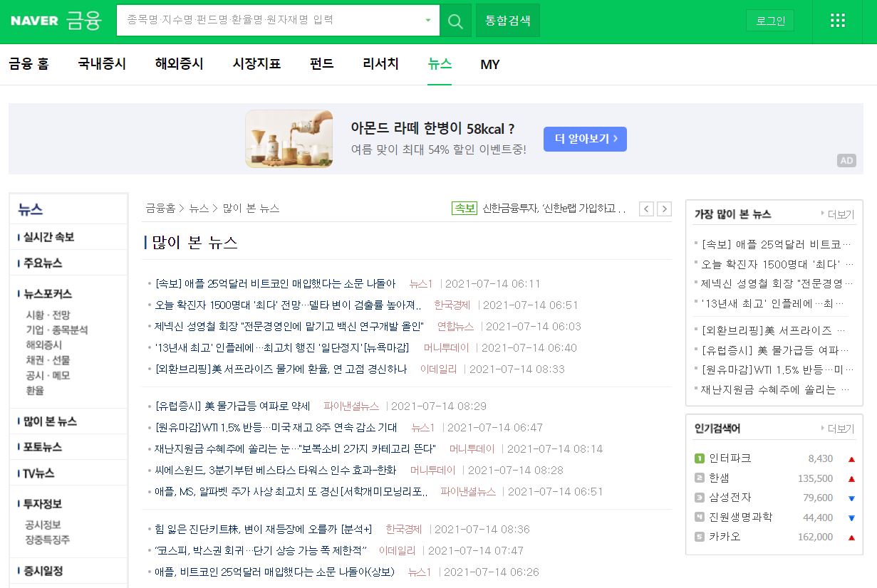Click the 로그인 button
The height and width of the screenshot is (588, 877).
pos(770,21)
